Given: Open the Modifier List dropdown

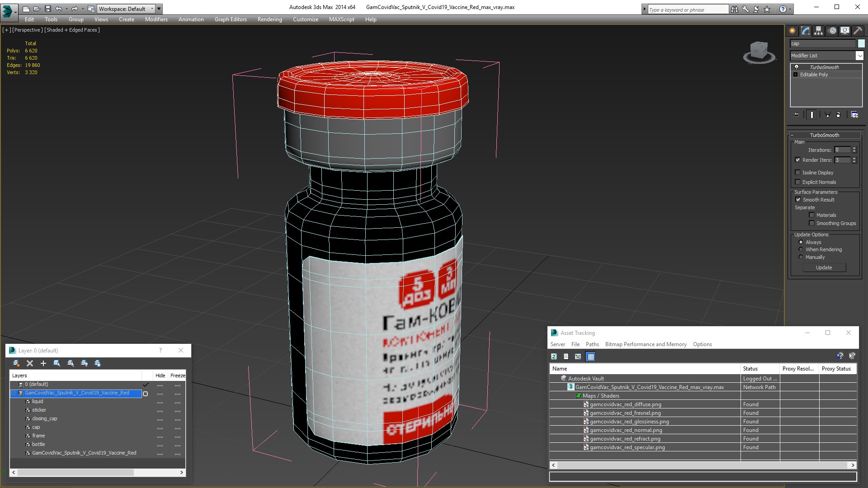Looking at the screenshot, I should coord(859,56).
